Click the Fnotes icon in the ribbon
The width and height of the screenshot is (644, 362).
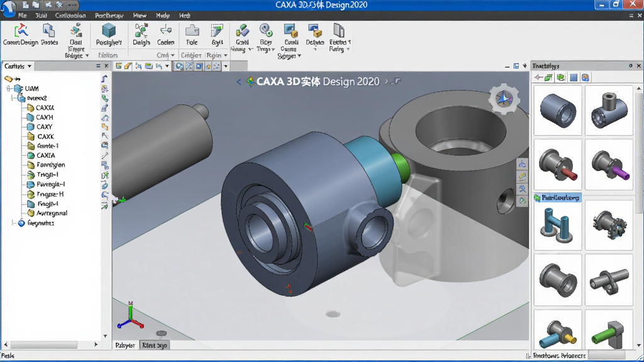(x=49, y=31)
